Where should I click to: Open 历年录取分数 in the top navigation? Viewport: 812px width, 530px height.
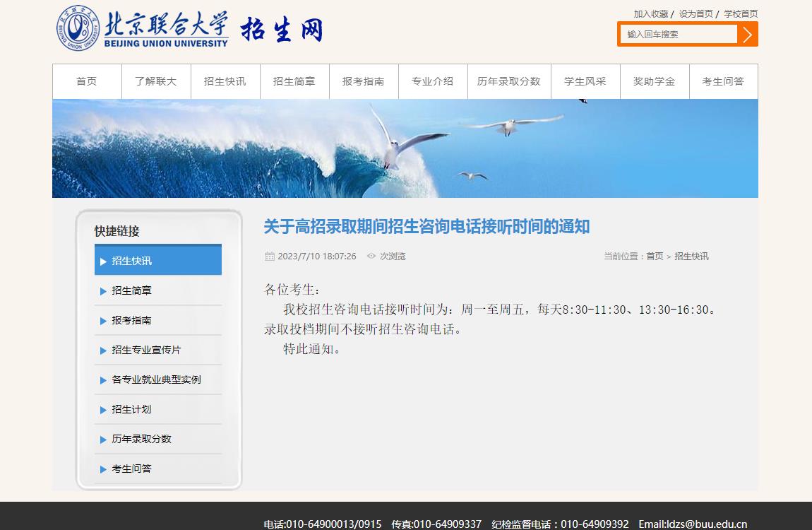(509, 81)
